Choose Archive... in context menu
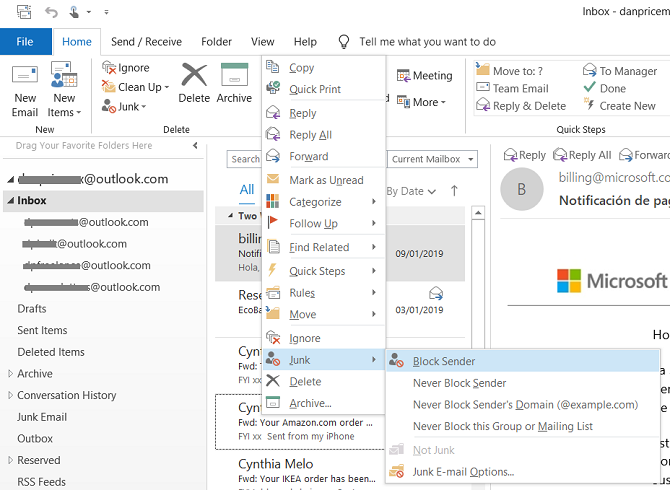The image size is (670, 490). point(324,403)
